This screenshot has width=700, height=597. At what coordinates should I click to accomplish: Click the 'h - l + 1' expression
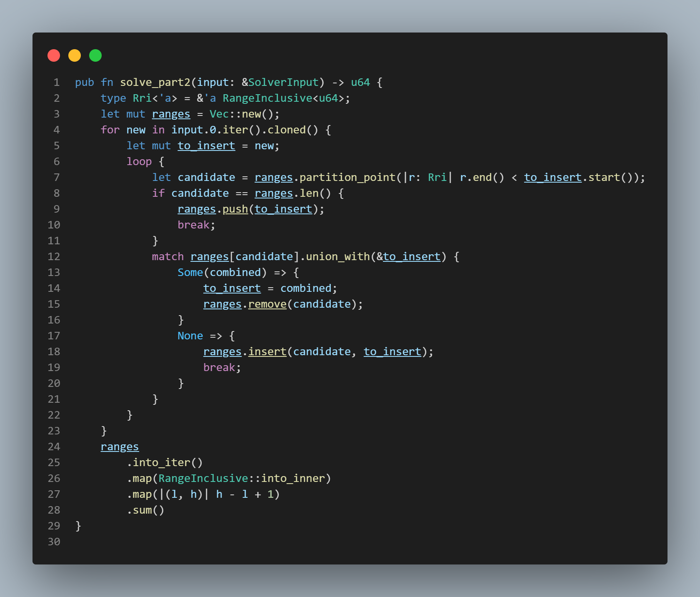(245, 494)
